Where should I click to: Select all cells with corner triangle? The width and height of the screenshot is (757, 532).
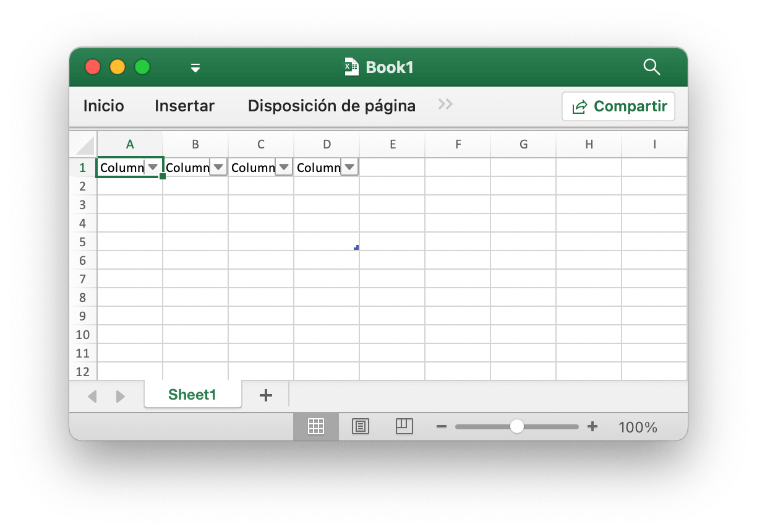[x=85, y=145]
